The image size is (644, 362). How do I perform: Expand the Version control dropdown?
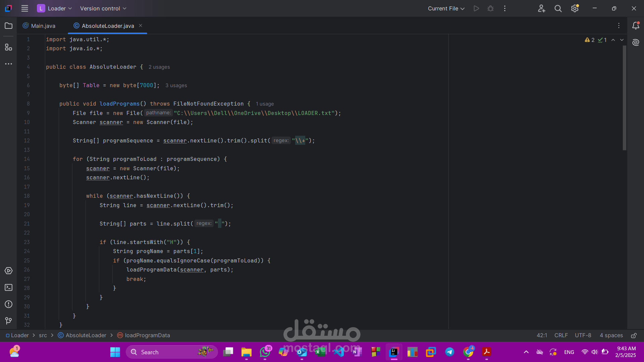[103, 8]
